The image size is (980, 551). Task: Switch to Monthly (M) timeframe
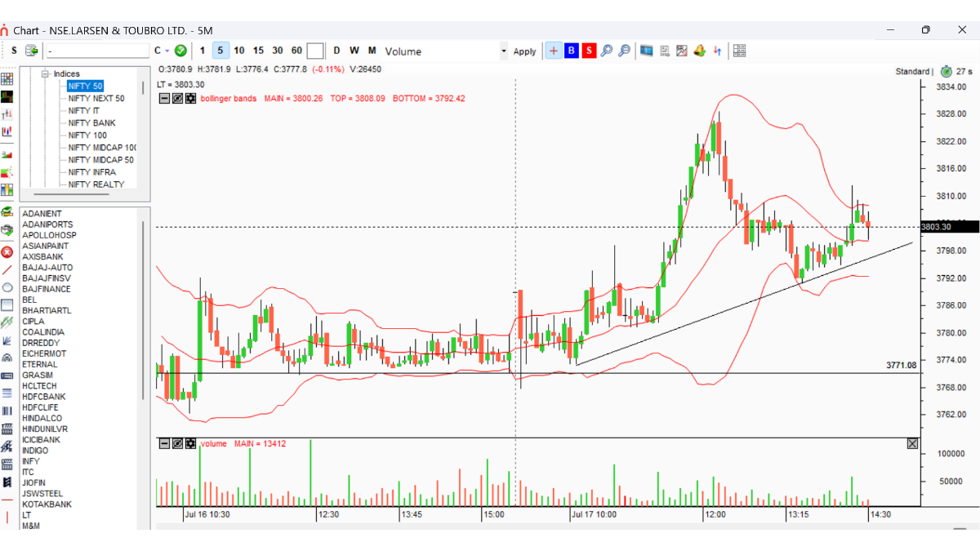pyautogui.click(x=372, y=51)
